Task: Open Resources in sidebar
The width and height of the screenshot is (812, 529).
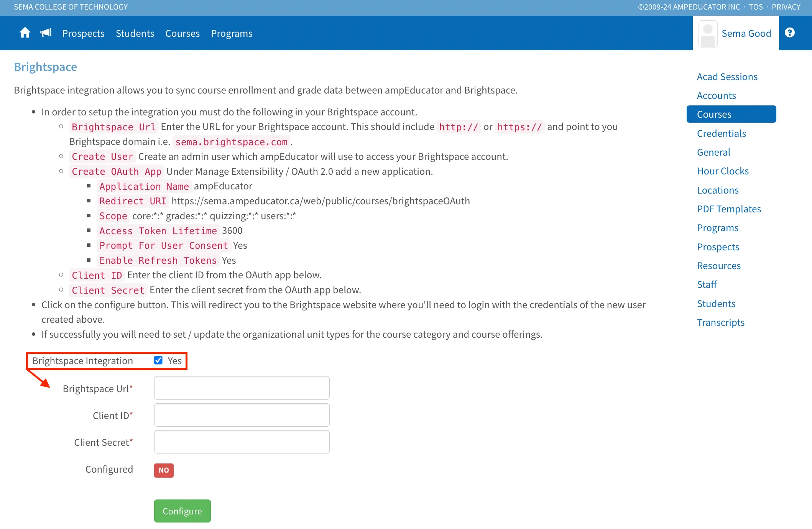Action: (718, 266)
